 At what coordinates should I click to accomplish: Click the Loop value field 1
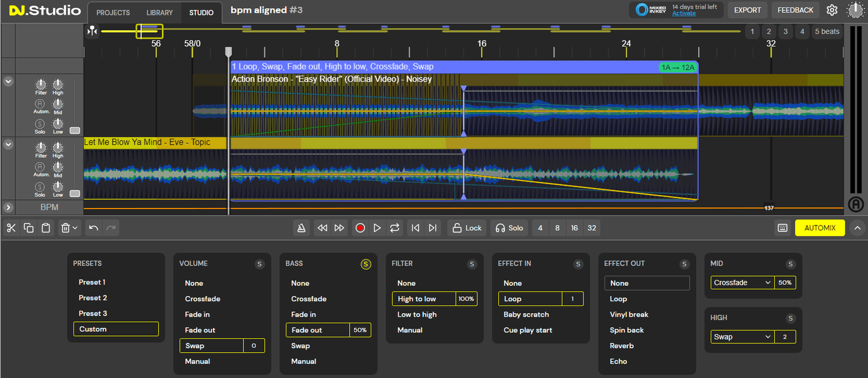[x=573, y=299]
